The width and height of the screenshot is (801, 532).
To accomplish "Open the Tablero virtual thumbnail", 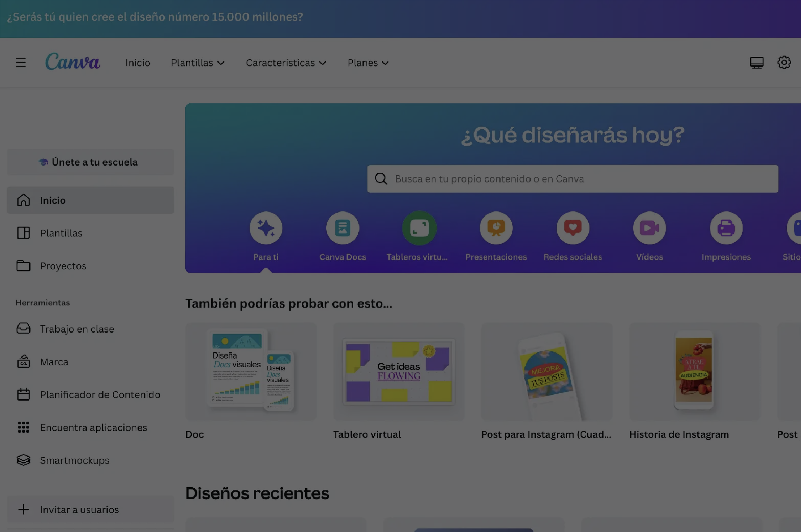I will point(399,371).
